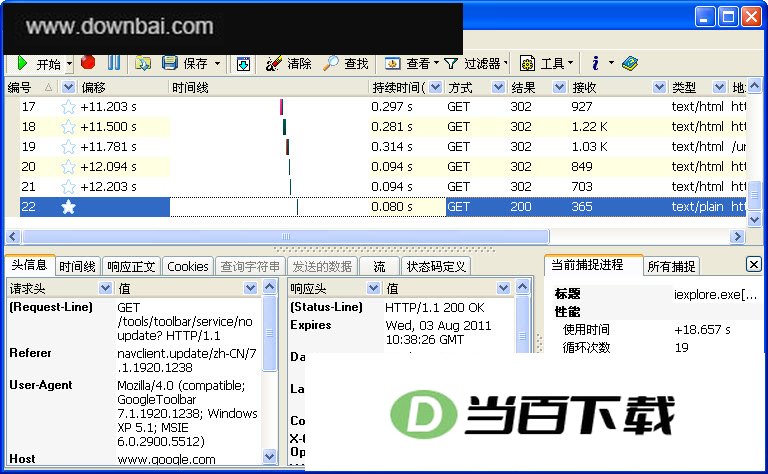This screenshot has width=768, height=474.
Task: Toggle the star flag on row 17
Action: tap(68, 107)
